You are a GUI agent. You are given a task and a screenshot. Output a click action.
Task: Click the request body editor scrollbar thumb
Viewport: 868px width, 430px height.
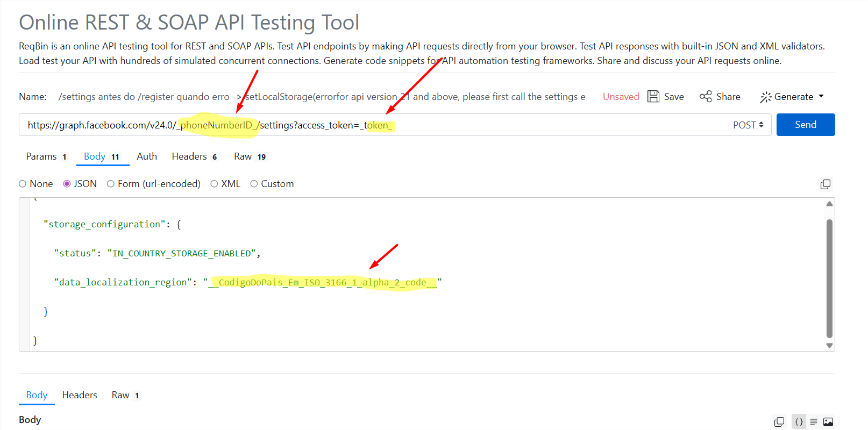(x=829, y=278)
